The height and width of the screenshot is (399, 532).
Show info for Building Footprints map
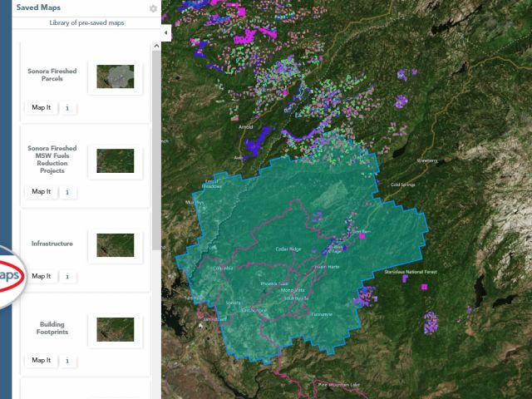(67, 361)
